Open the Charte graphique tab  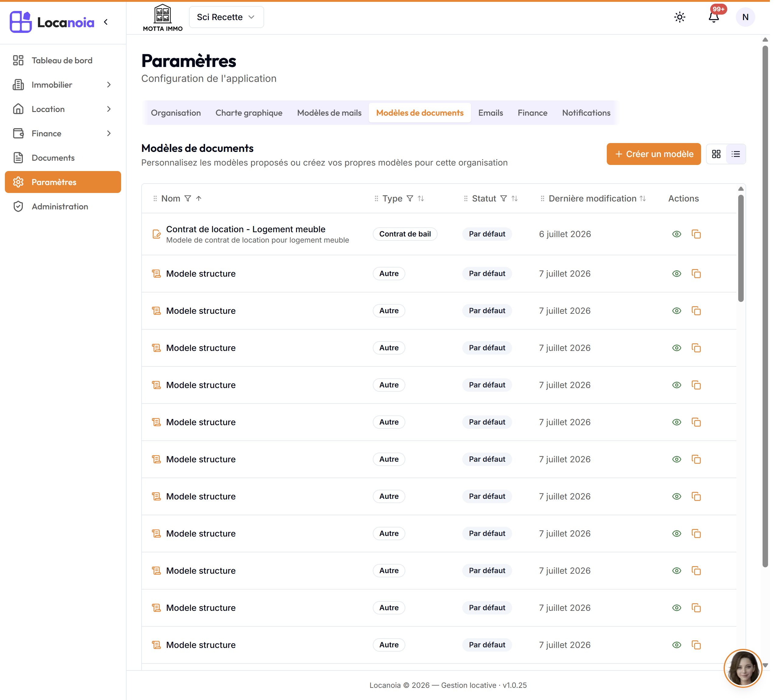pyautogui.click(x=249, y=113)
